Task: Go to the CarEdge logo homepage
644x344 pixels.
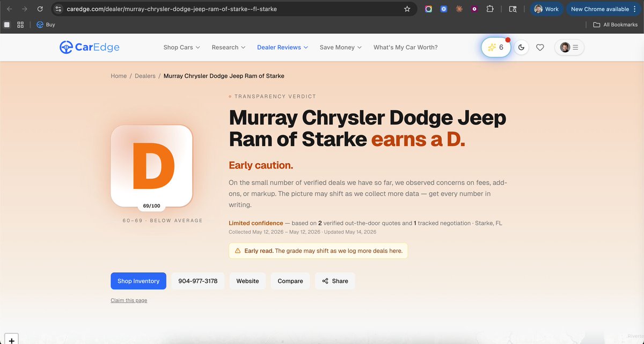Action: [89, 47]
